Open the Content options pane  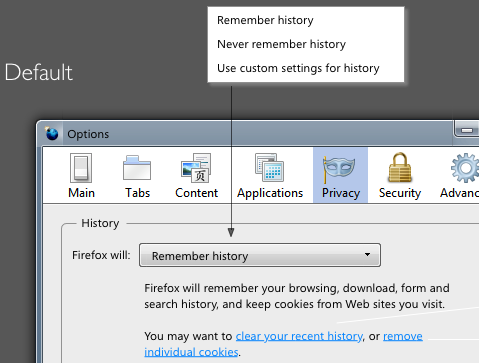[196, 176]
